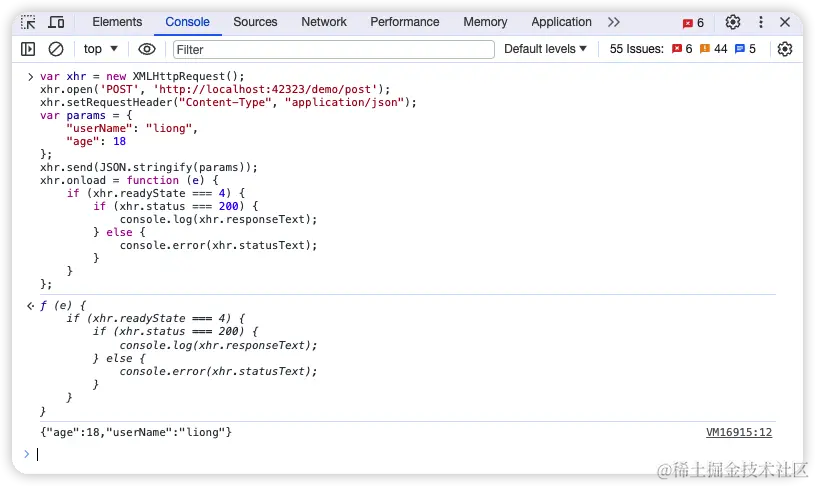Click the xhr.setRequestHeader line

(x=228, y=102)
